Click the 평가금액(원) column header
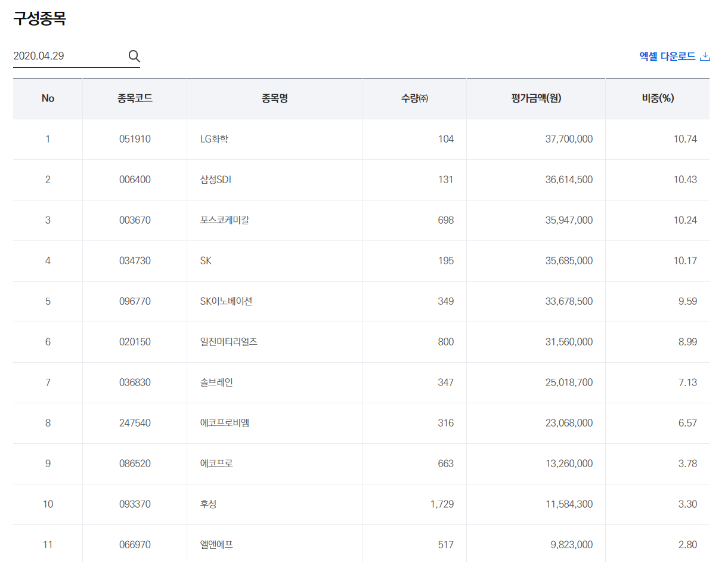This screenshot has width=728, height=562. click(x=536, y=98)
